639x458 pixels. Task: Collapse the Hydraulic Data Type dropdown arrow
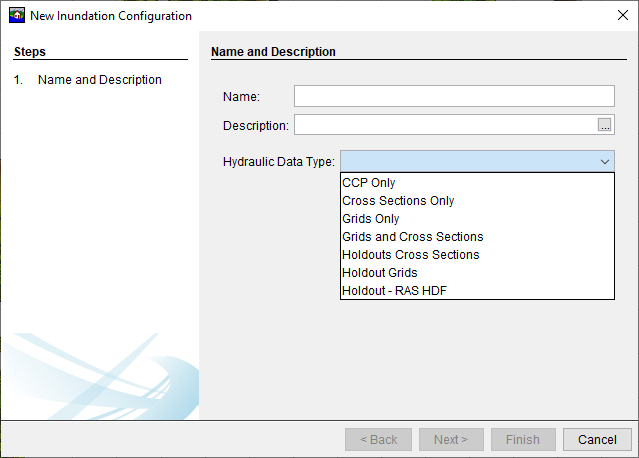[605, 161]
